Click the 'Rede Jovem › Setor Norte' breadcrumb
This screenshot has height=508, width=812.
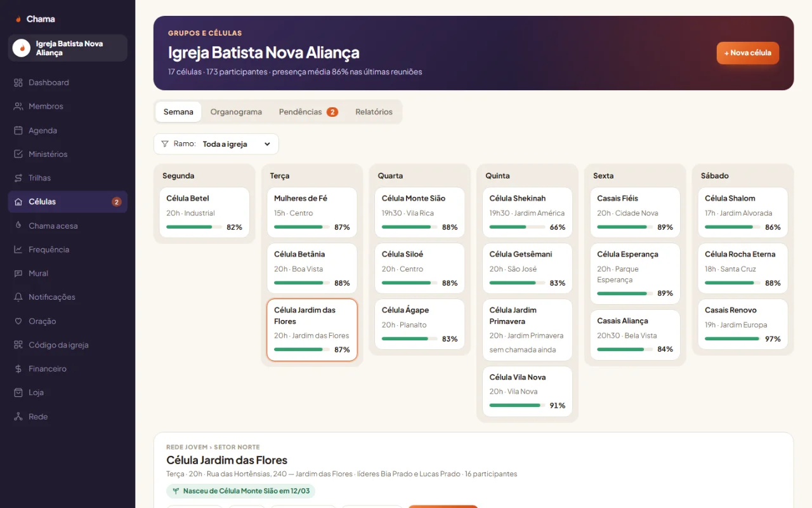[213, 447]
